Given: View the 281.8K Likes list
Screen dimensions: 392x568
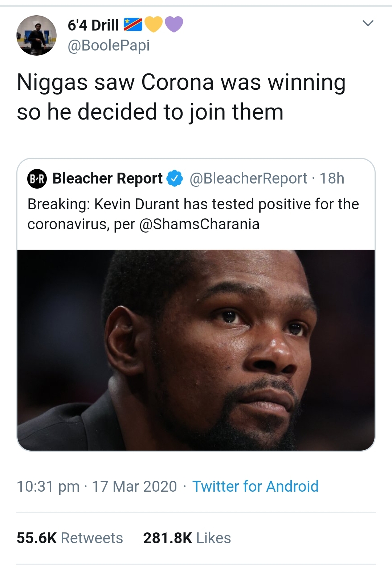Looking at the screenshot, I should tap(187, 538).
